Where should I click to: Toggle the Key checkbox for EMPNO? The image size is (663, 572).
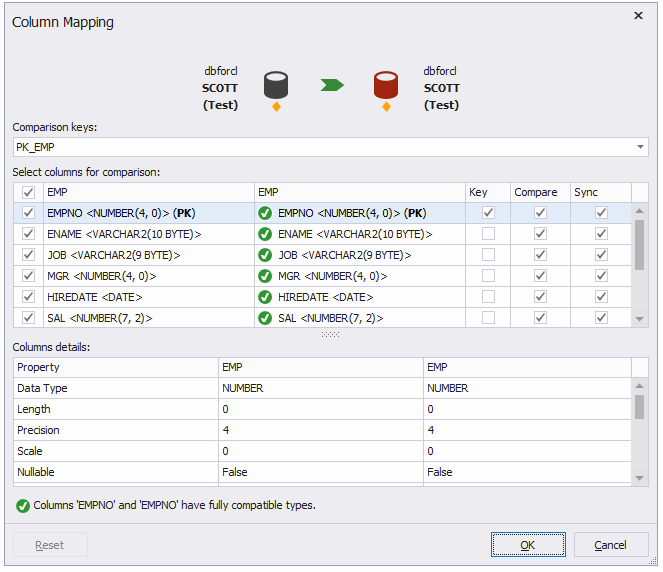pyautogui.click(x=488, y=213)
